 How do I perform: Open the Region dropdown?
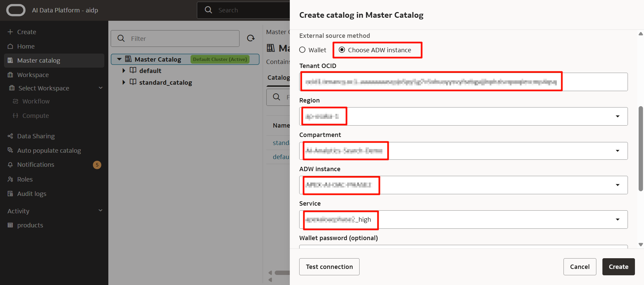coord(463,116)
